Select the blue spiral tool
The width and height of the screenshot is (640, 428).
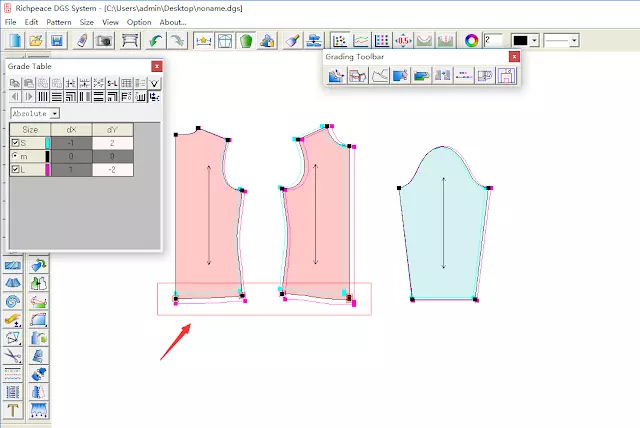[13, 302]
